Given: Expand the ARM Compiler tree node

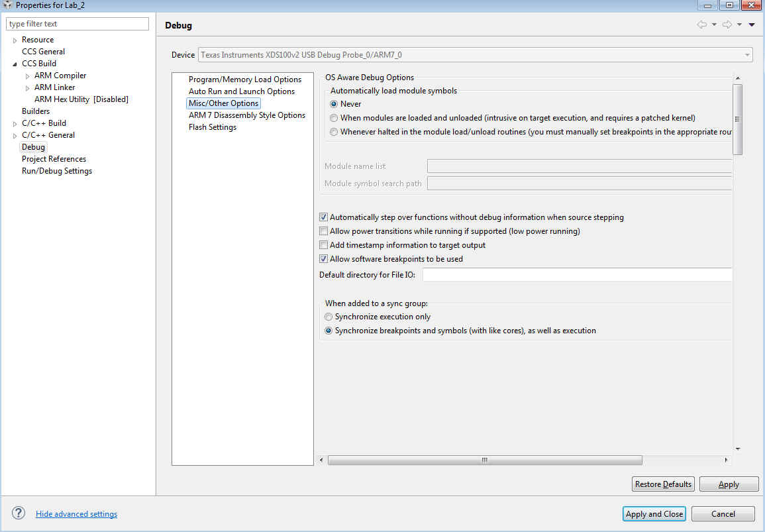Looking at the screenshot, I should click(27, 76).
